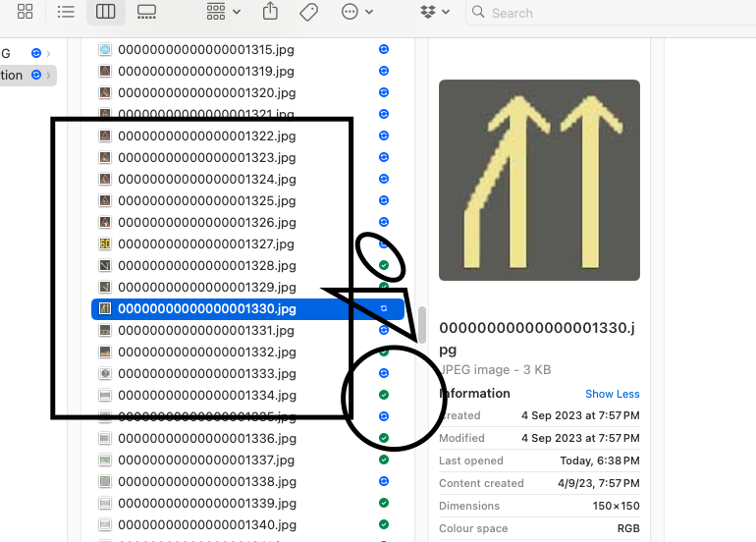Click sync status icon for 0000000000000001320.jpg
The width and height of the screenshot is (756, 542).
384,92
